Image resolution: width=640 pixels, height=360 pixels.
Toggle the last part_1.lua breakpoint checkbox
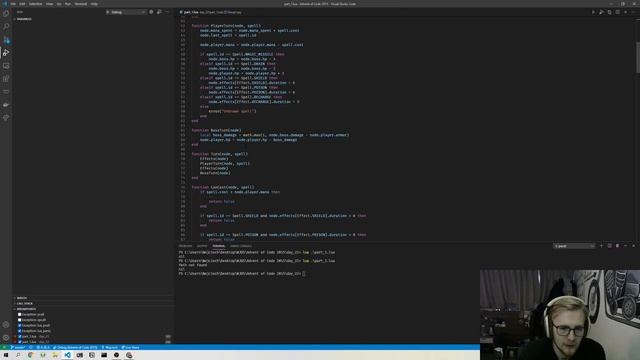click(19, 342)
